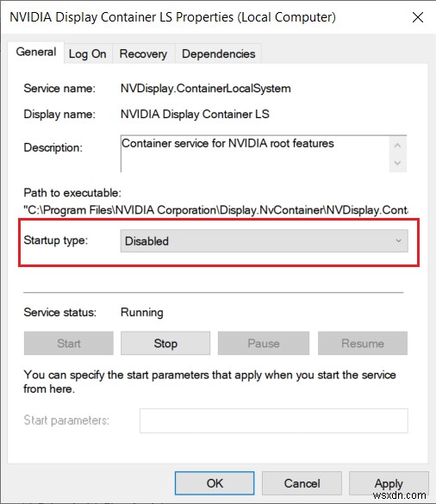Click the path to executable text
Viewport: 436px width, 504px height.
coord(215,210)
